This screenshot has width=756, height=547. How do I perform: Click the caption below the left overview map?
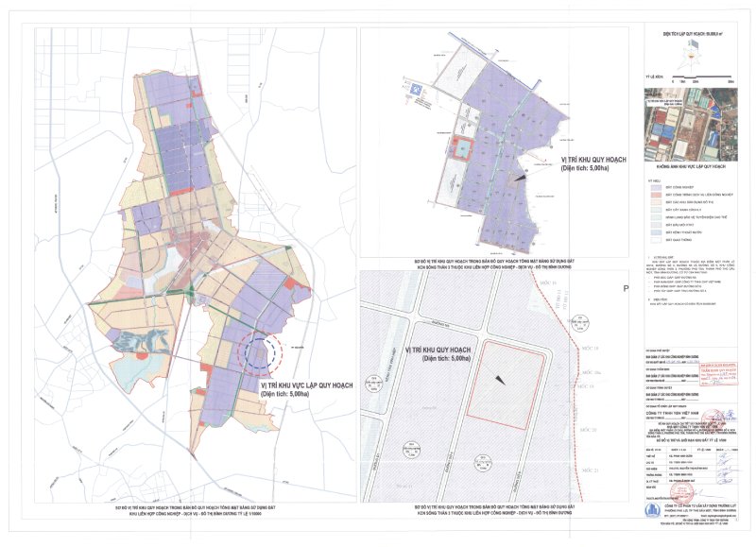(196, 510)
